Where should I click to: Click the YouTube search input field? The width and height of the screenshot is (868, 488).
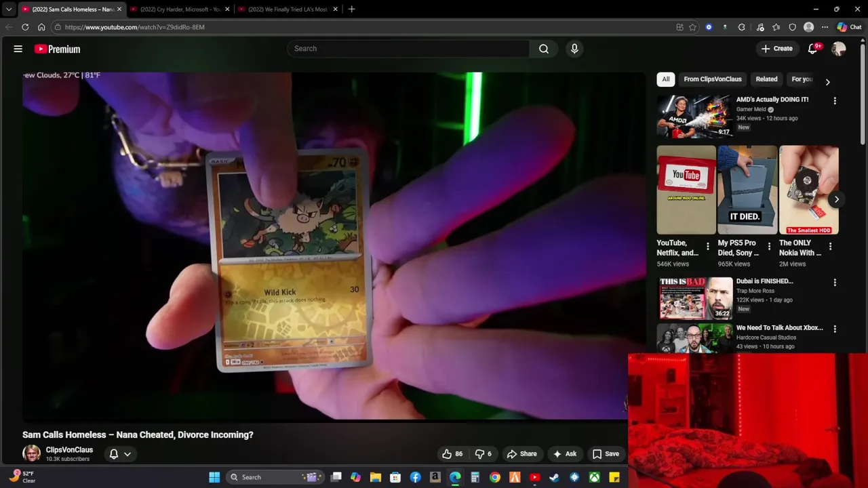click(408, 49)
